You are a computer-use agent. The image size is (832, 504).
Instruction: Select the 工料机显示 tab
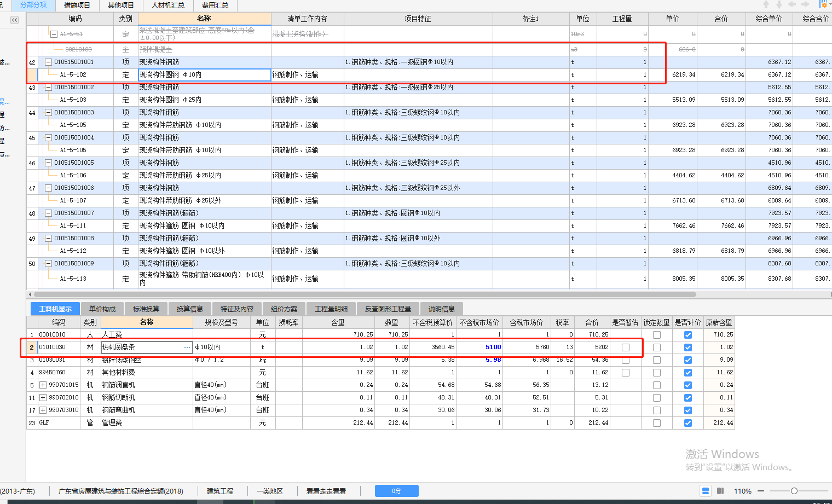[x=55, y=309]
